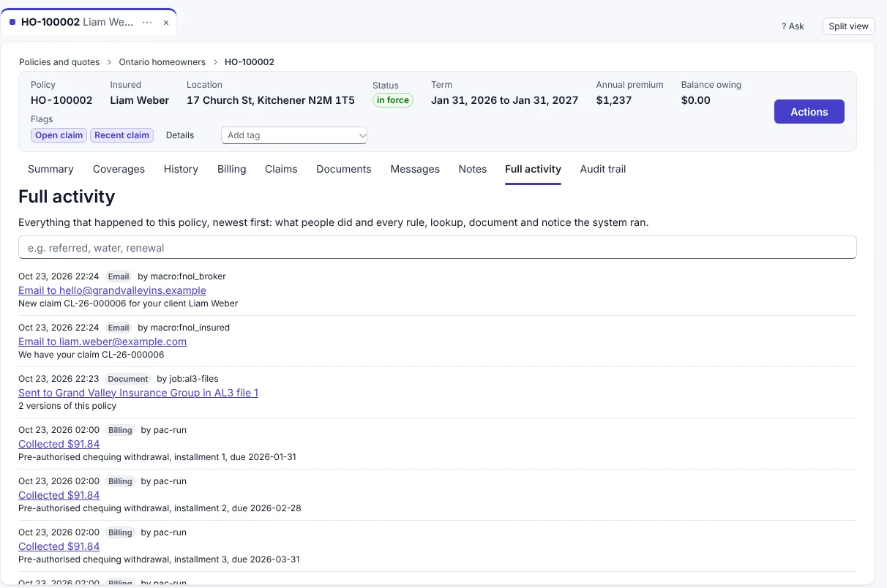Screen dimensions: 887x588
Task: Open Collected $91.84 for installment 1
Action: click(x=59, y=444)
